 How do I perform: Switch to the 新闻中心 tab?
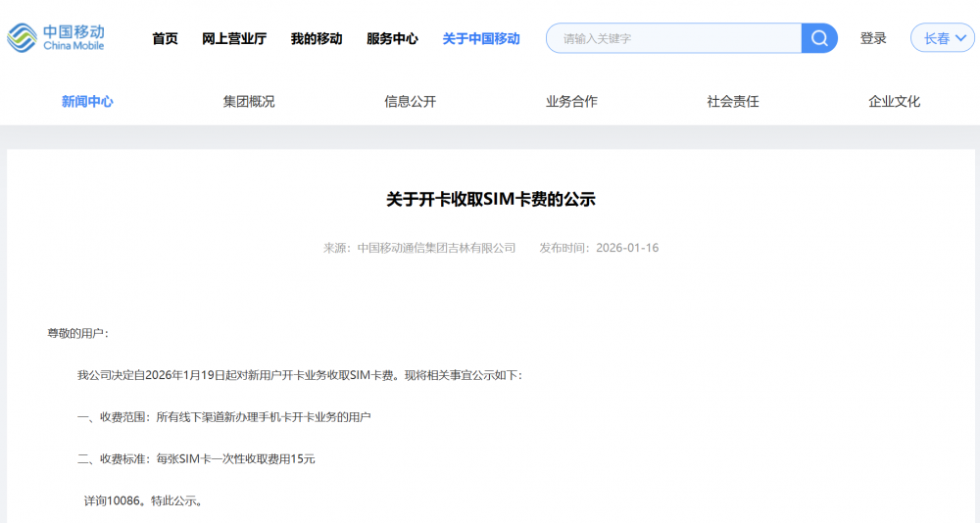pos(87,101)
